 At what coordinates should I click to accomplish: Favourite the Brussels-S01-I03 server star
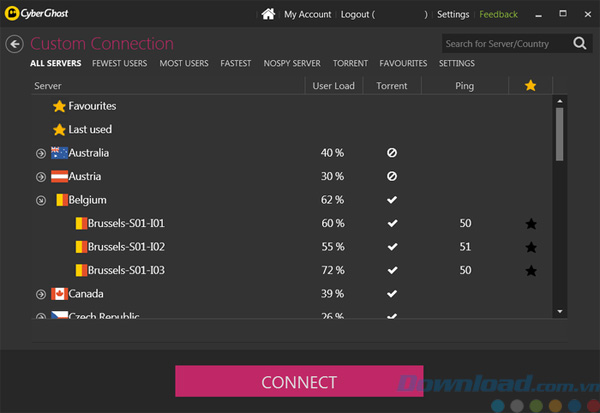pos(531,271)
